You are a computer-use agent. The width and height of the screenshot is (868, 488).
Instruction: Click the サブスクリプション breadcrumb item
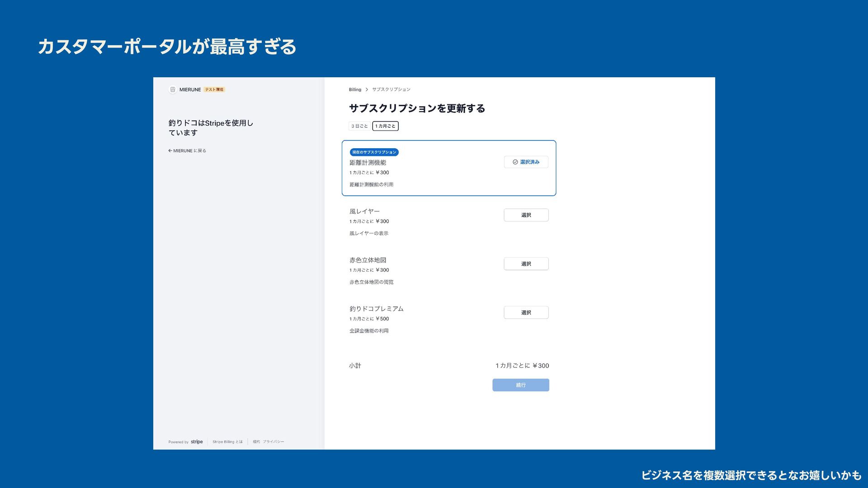coord(391,89)
